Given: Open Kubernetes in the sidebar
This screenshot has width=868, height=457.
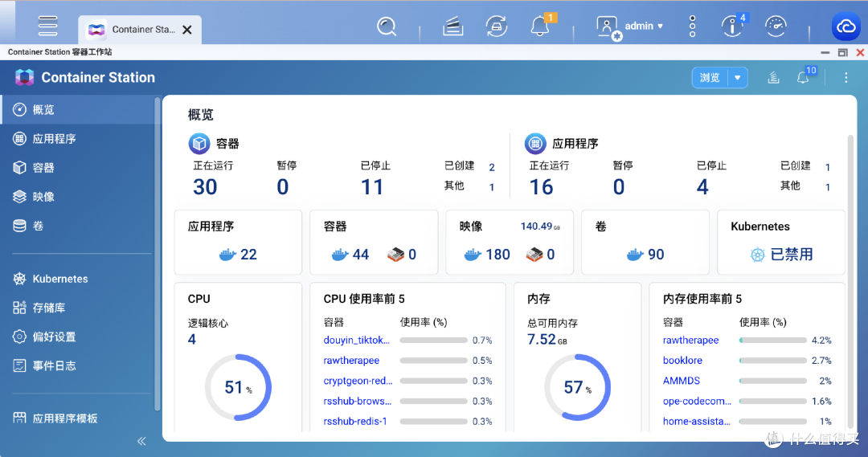Looking at the screenshot, I should [77, 279].
